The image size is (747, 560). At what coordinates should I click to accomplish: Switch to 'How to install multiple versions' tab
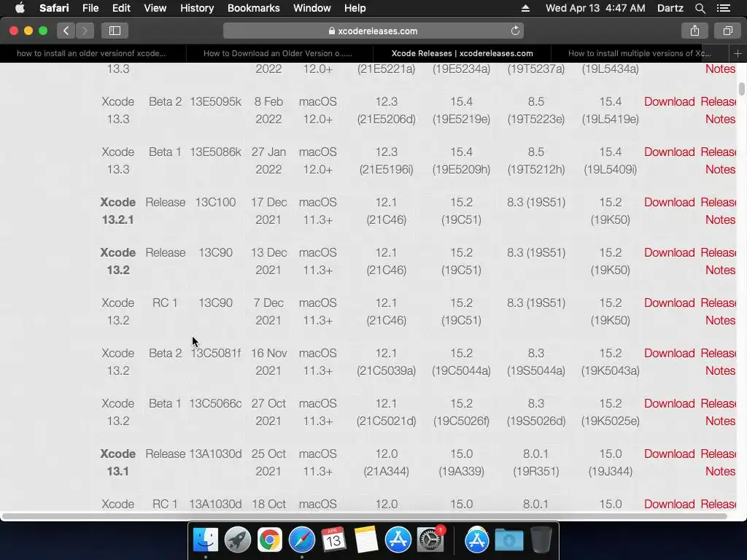tap(639, 53)
